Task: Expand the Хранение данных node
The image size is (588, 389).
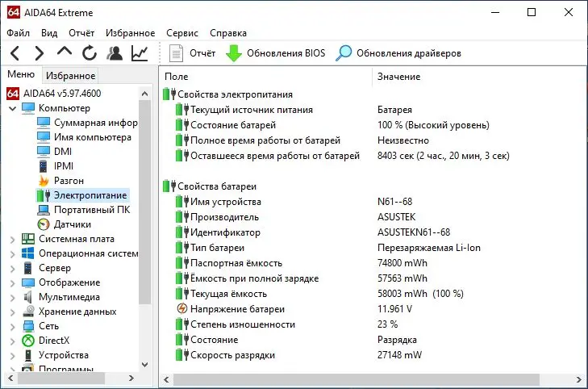Action: 12,312
